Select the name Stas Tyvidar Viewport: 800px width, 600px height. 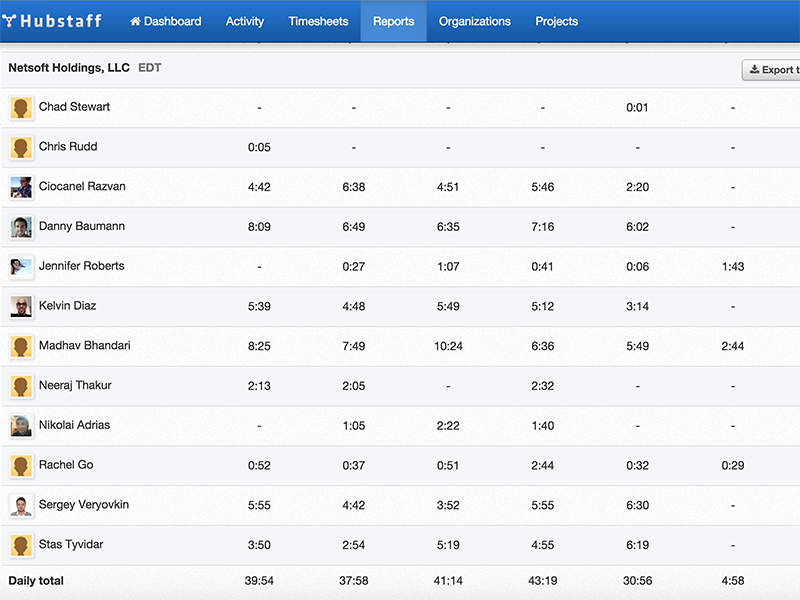[x=71, y=544]
